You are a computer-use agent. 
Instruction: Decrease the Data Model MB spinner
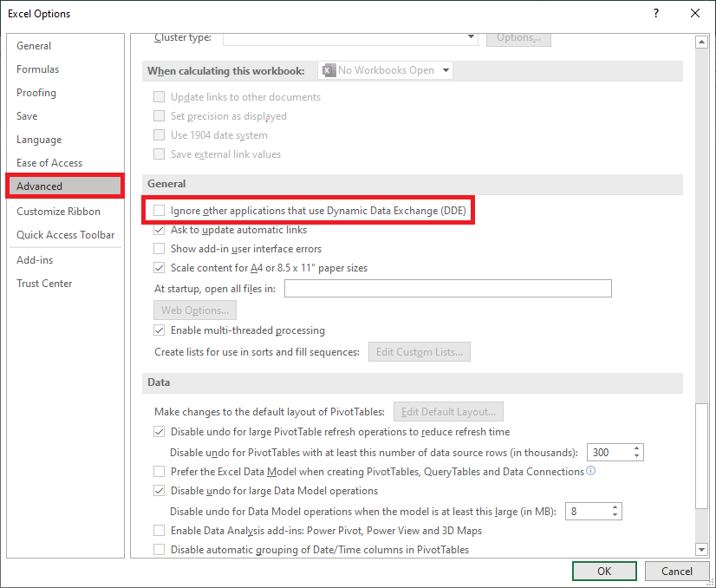(x=615, y=515)
